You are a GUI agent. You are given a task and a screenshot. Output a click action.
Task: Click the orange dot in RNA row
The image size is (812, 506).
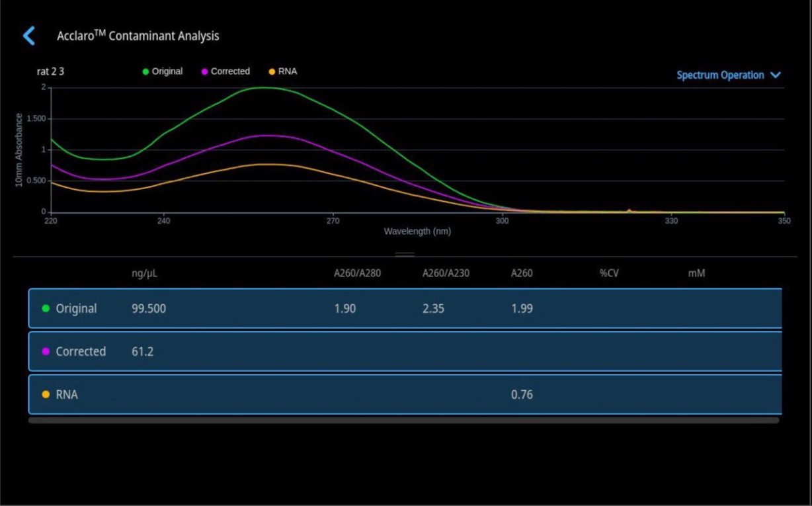46,394
